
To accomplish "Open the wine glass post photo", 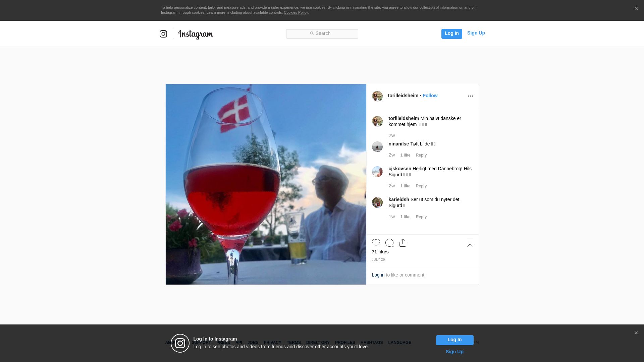I will tap(266, 184).
